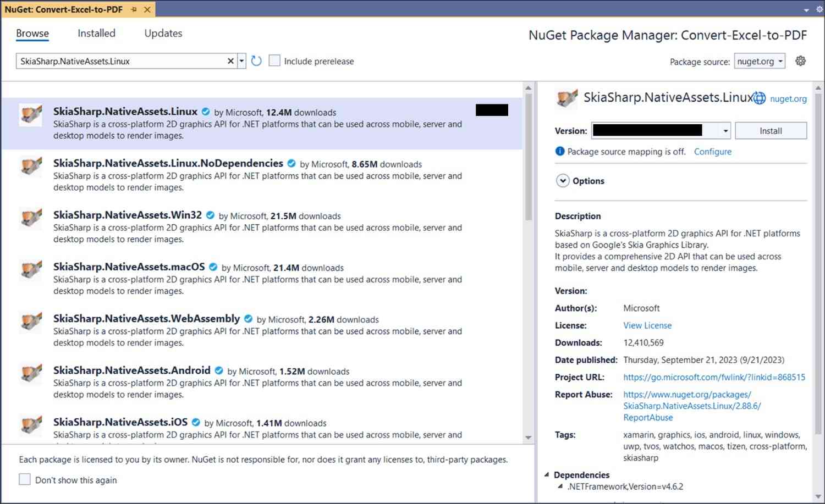Check Don't show this again
Screen dimensions: 825x504
(25, 479)
